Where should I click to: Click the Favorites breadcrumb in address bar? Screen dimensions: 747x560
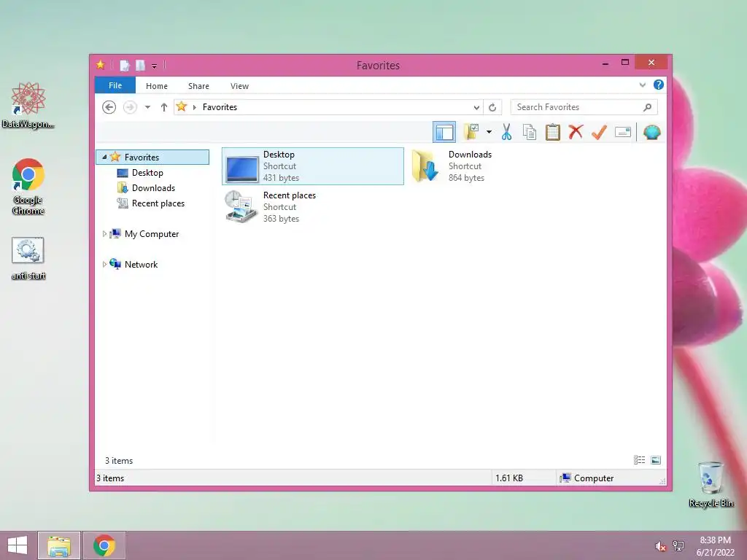point(220,107)
